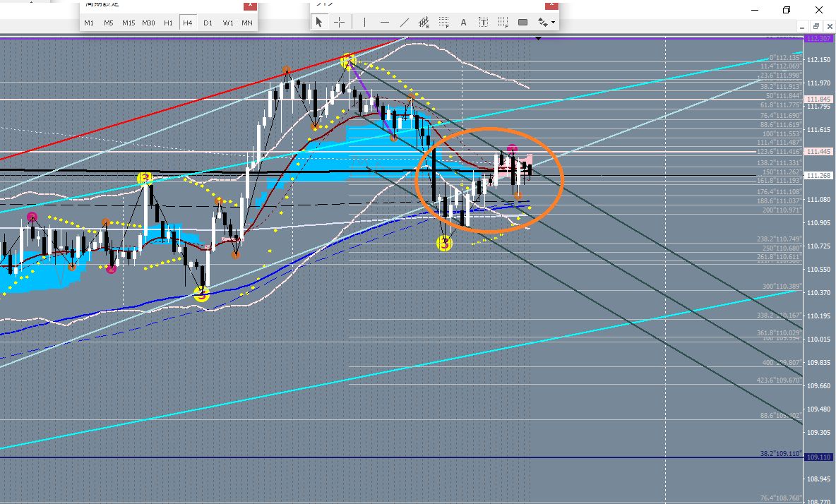Viewport: 836px width, 504px height.
Task: Open the arrows objects dropdown
Action: [547, 23]
